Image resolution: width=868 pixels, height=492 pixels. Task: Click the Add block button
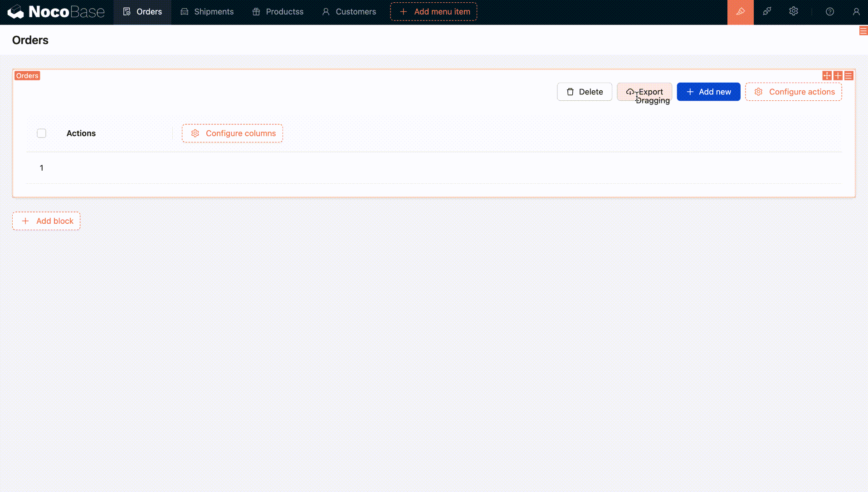point(46,221)
